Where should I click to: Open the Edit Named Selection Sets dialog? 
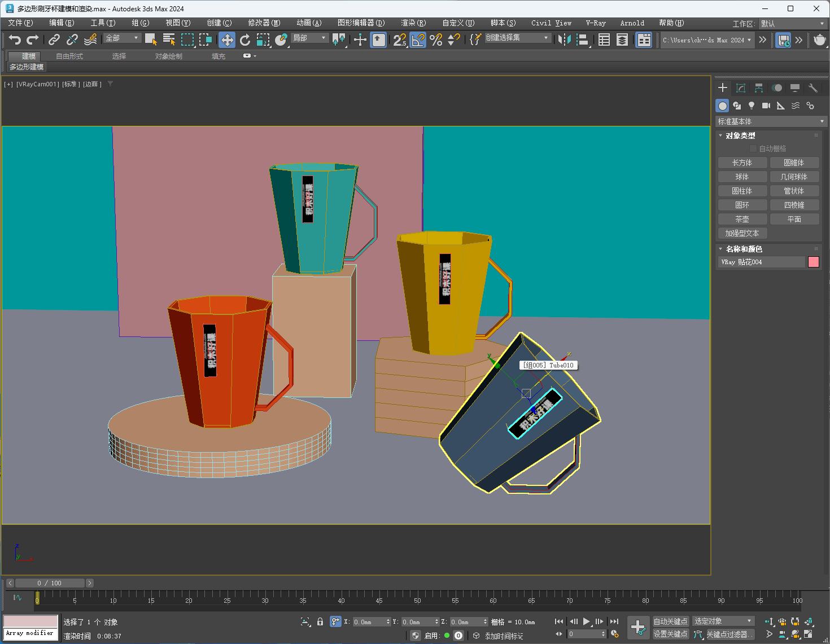click(x=475, y=40)
